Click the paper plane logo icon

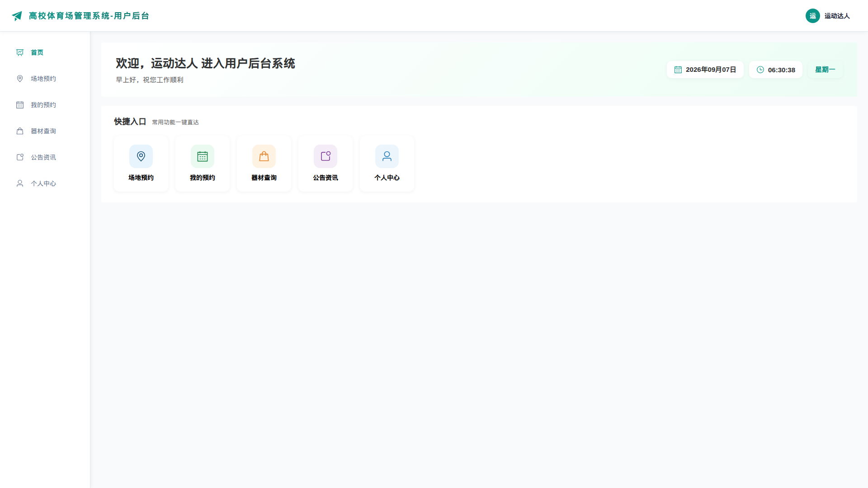(x=17, y=16)
